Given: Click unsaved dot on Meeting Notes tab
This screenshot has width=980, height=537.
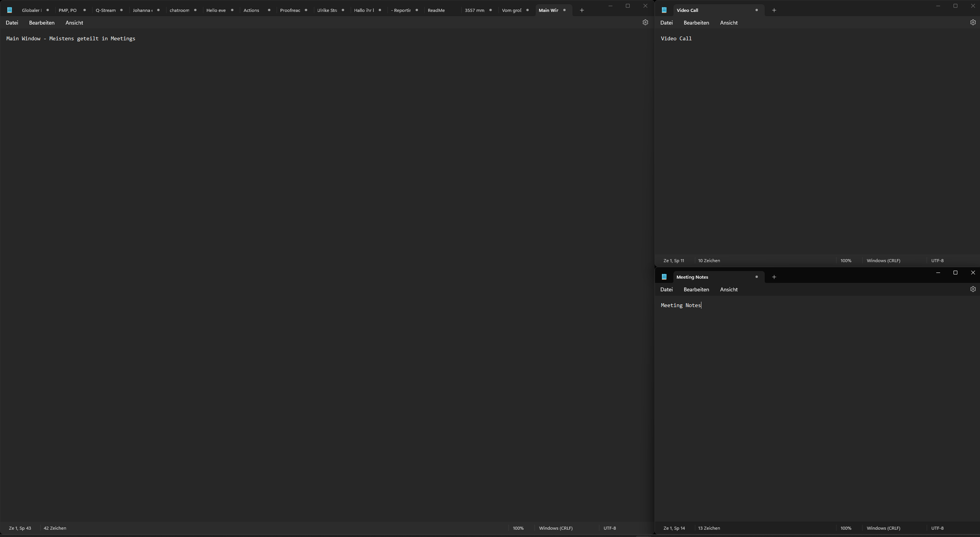Looking at the screenshot, I should pyautogui.click(x=756, y=277).
